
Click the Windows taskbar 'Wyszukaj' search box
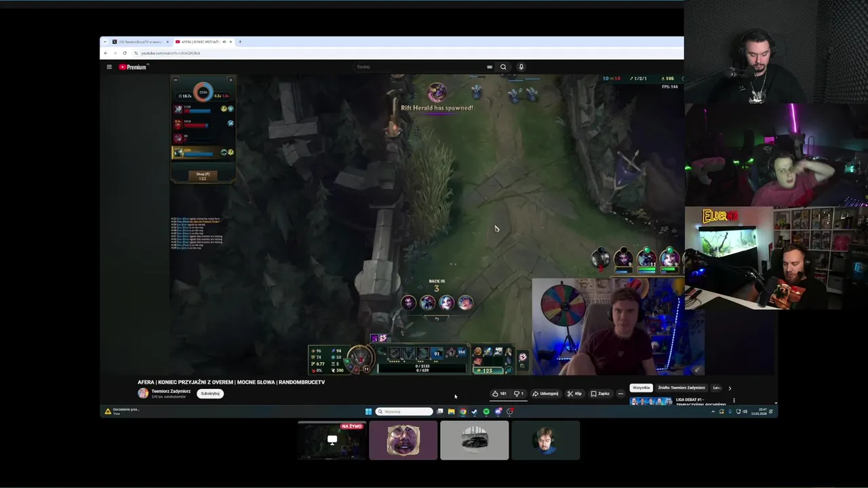(404, 411)
